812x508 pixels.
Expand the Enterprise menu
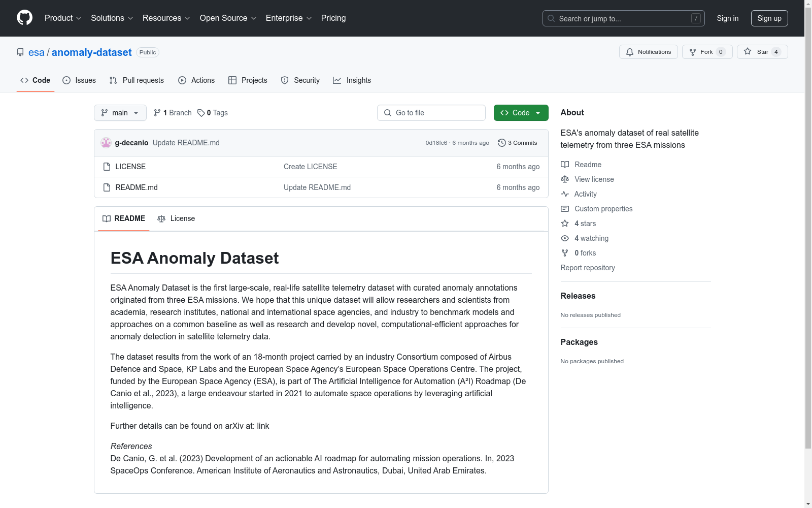(x=288, y=18)
